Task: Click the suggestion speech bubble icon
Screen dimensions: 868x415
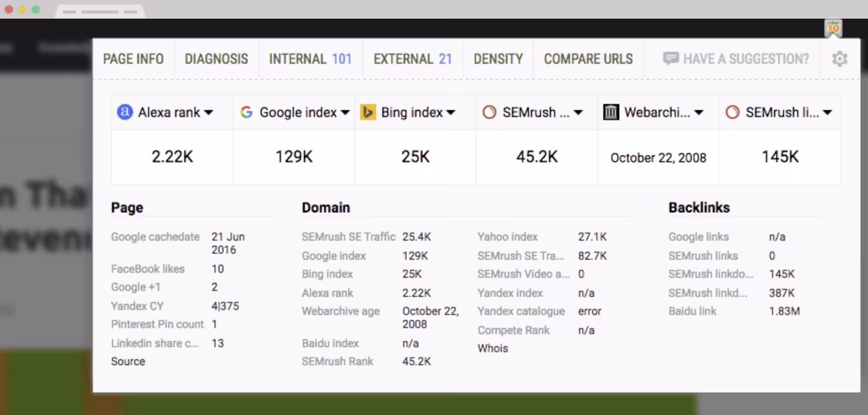Action: click(x=671, y=59)
